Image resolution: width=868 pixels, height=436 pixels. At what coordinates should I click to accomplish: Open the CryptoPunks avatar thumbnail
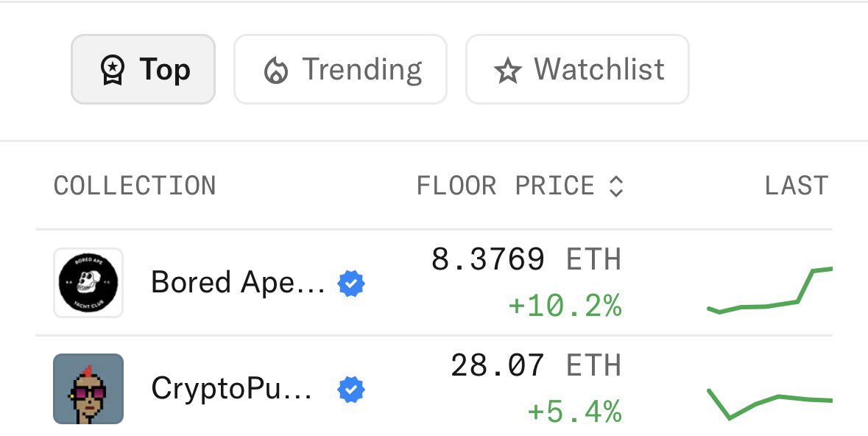coord(88,389)
